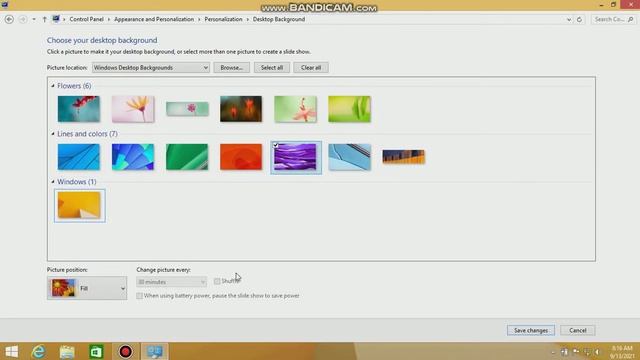The image size is (640, 360).
Task: Select the yellow Windows wallpaper
Action: [79, 205]
